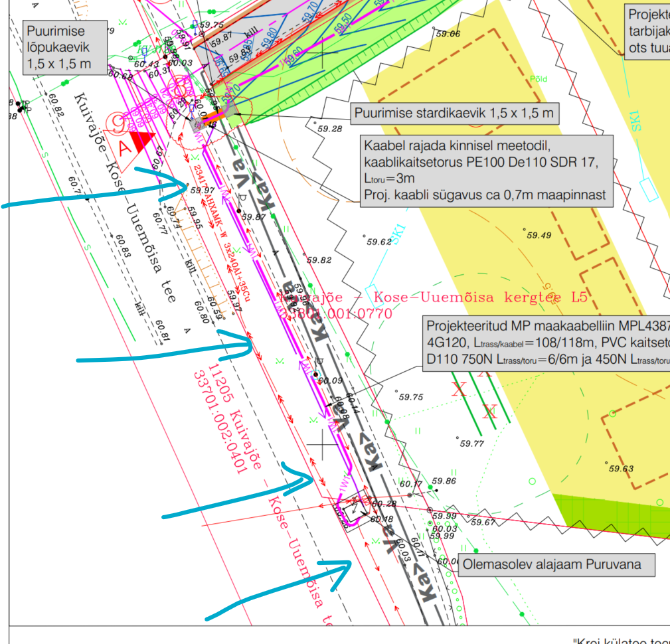The height and width of the screenshot is (644, 670).
Task: Open the Projekteeritud MP maakaabelliin annotation
Action: [x=546, y=343]
